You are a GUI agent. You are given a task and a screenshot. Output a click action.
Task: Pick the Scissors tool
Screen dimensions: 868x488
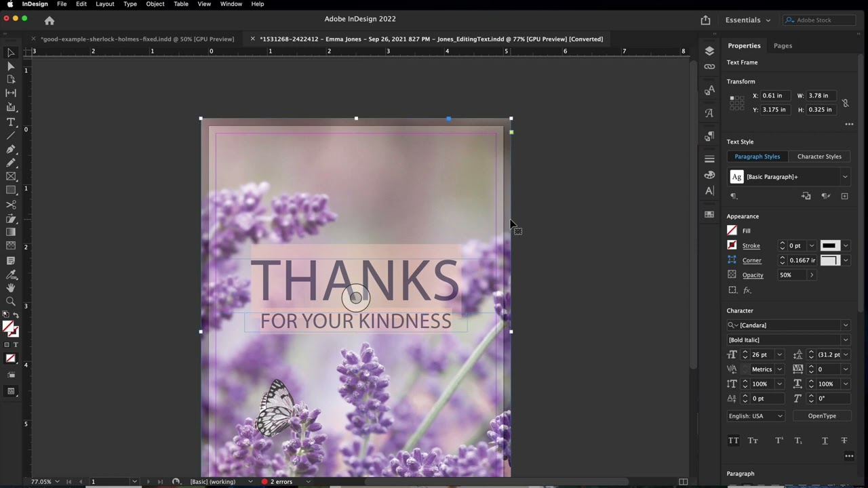(x=11, y=205)
